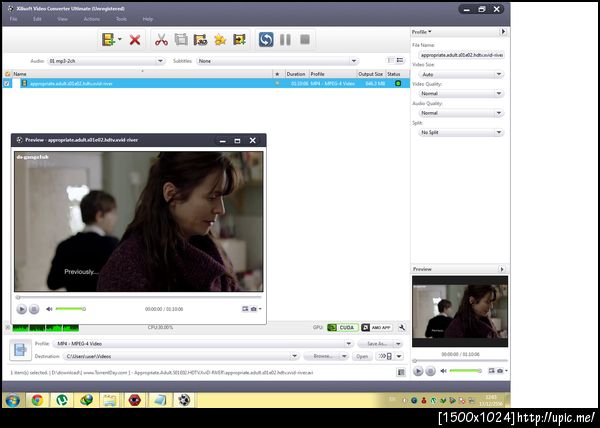This screenshot has height=428, width=600.
Task: Click the grayed Merge filmstrip icon
Action: coord(181,39)
